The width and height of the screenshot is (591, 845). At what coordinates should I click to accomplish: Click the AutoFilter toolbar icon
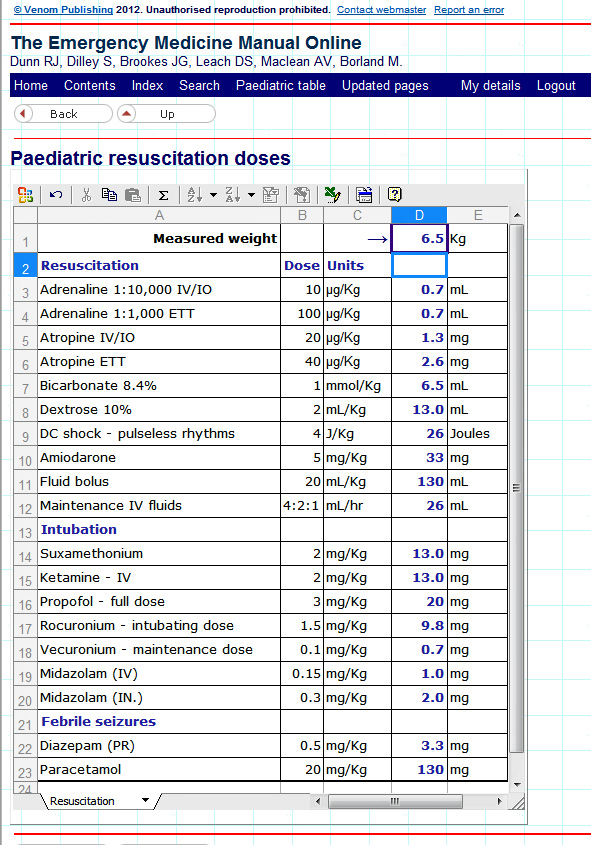click(x=270, y=195)
